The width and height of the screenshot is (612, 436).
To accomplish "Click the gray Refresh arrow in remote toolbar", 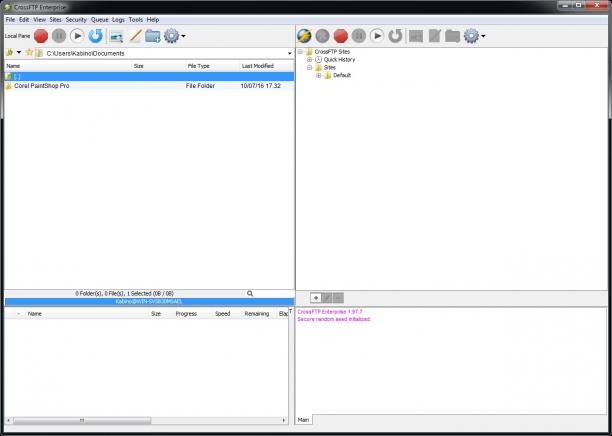I will tap(395, 36).
